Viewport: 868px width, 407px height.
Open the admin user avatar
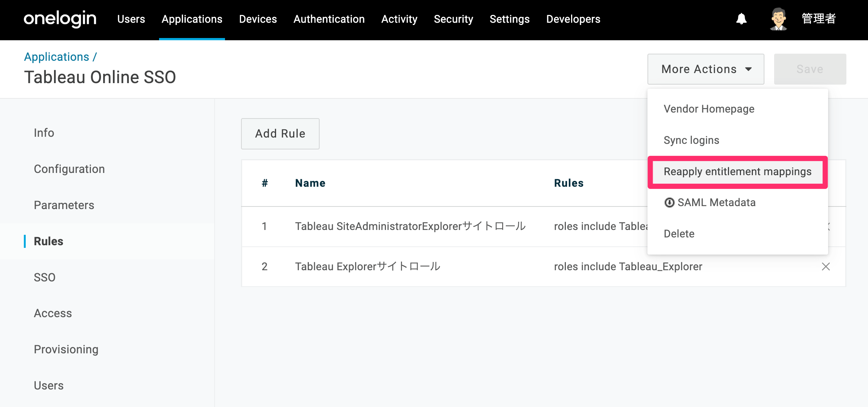pyautogui.click(x=778, y=19)
